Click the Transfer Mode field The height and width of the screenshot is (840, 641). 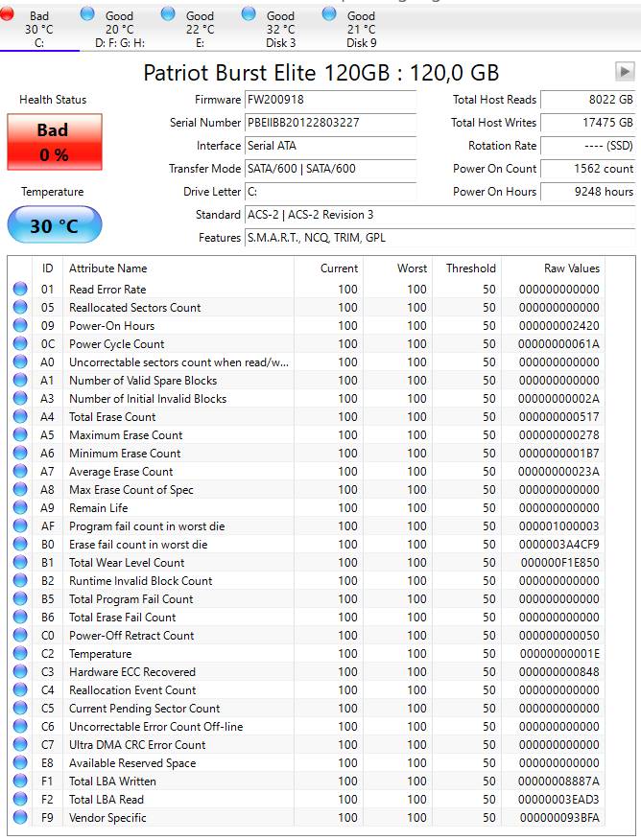click(331, 169)
